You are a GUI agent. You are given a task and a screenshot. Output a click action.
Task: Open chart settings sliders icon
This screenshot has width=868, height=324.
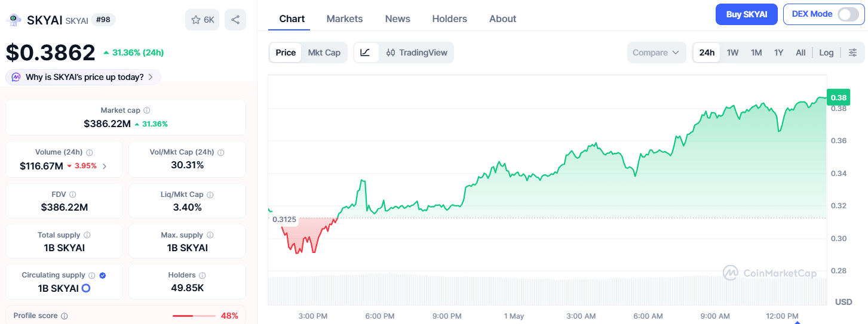(x=852, y=53)
